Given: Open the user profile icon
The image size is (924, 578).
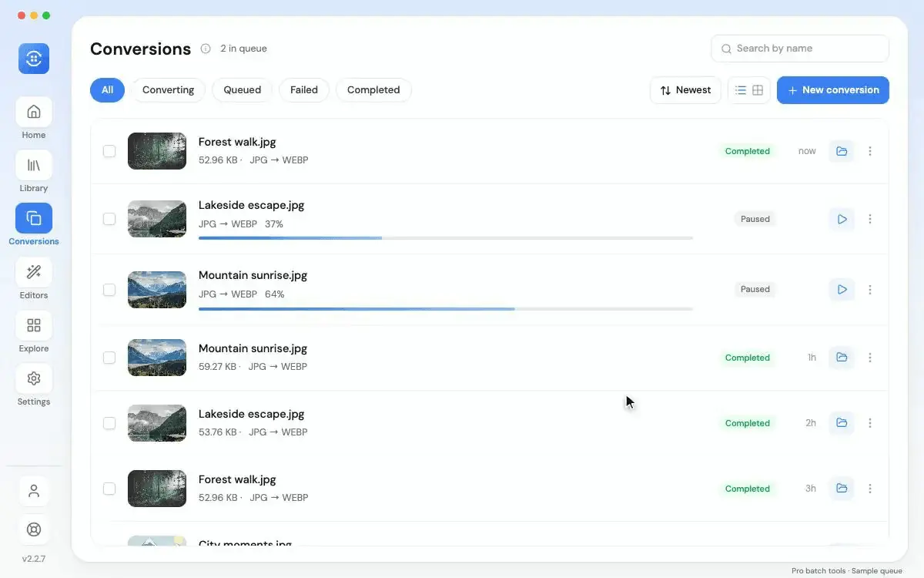Looking at the screenshot, I should (x=34, y=491).
